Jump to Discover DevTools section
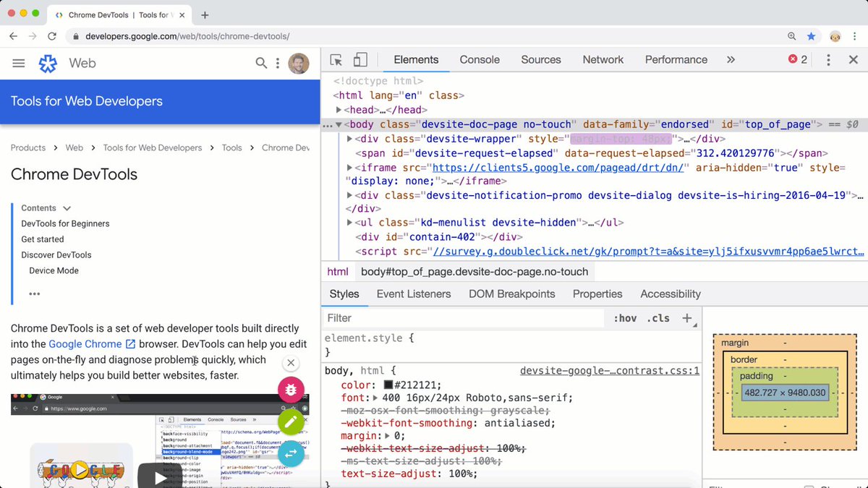Image resolution: width=868 pixels, height=488 pixels. click(x=56, y=255)
